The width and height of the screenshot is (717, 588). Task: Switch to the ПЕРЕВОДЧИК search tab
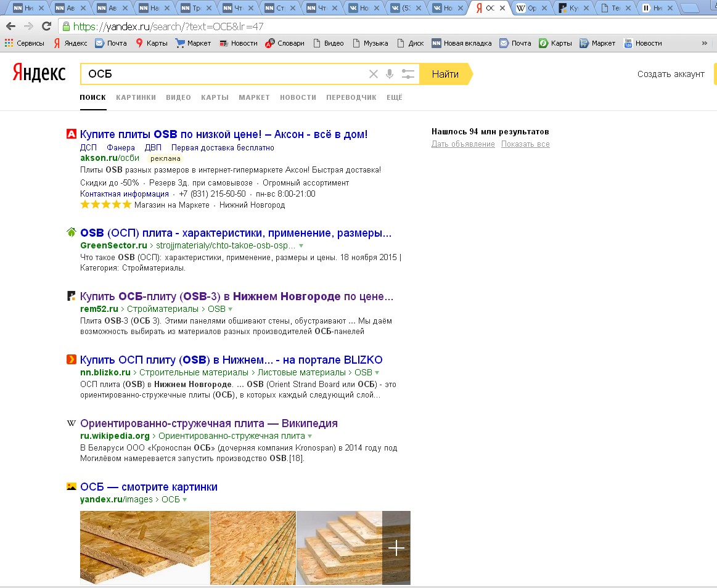click(351, 97)
